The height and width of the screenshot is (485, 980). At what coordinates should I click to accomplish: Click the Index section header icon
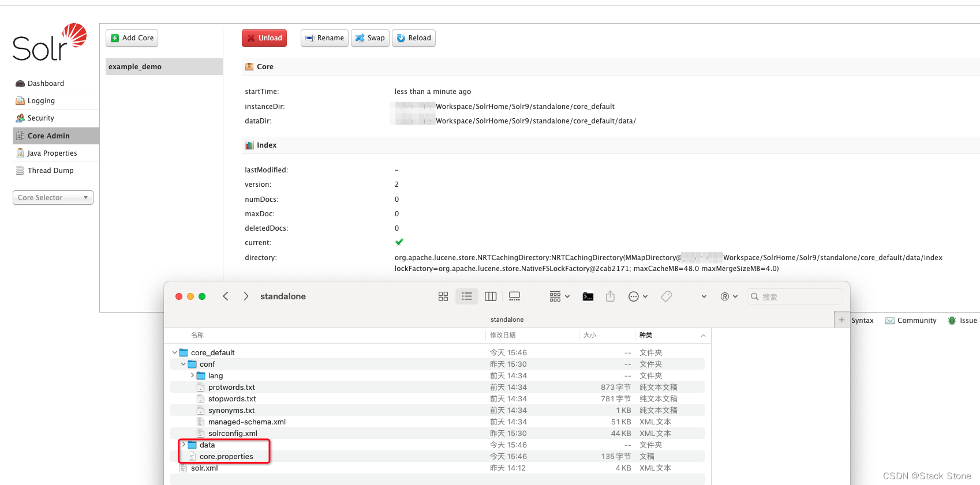pyautogui.click(x=249, y=145)
